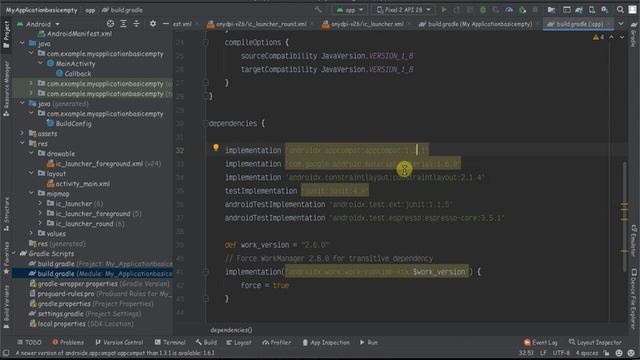Viewport: 640px width, 360px height.
Task: Open the Layout Inspector
Action: tap(595, 342)
